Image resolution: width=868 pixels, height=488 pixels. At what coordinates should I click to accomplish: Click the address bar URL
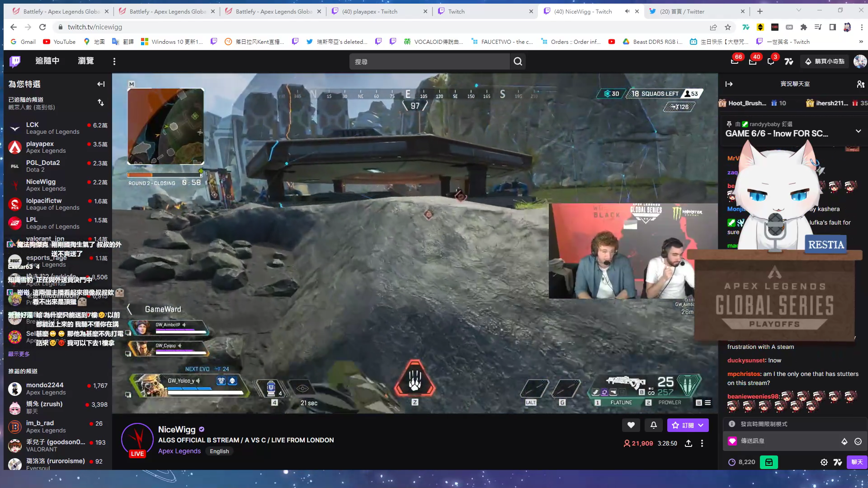point(95,27)
